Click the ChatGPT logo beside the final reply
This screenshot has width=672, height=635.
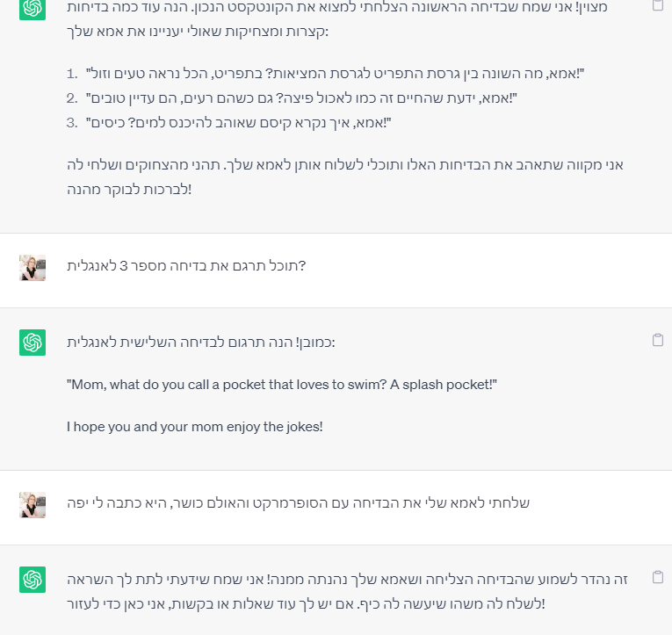pos(33,580)
